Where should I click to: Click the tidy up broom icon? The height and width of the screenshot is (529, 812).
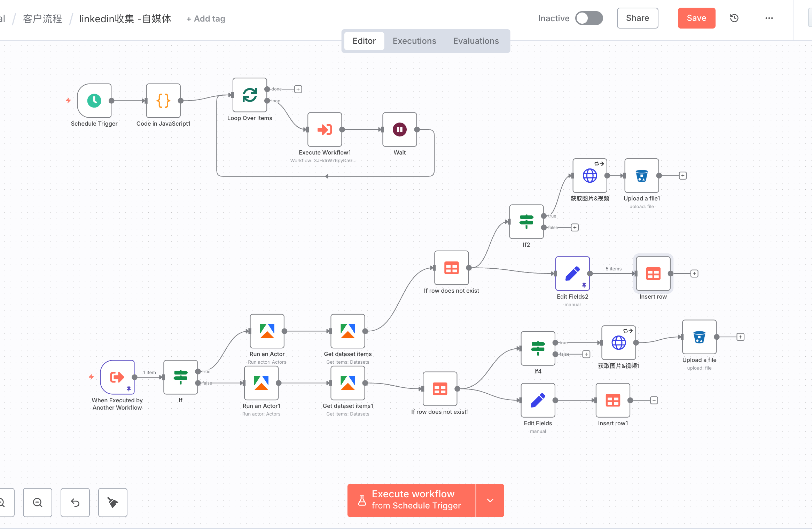point(112,502)
